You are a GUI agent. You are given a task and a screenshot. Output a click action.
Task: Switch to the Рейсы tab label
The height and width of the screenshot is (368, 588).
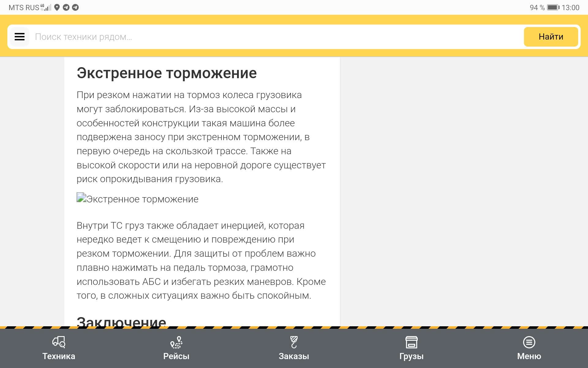click(x=176, y=356)
